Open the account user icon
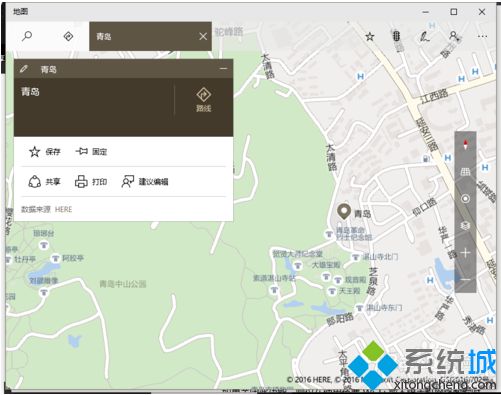Screen dimensions: 501x395 [x=454, y=36]
